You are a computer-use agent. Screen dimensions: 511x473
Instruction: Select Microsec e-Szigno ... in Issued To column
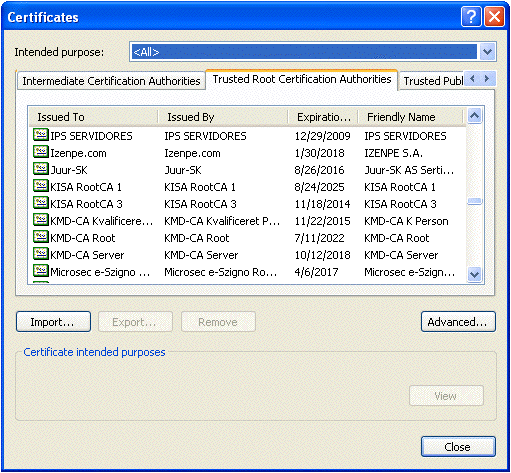(x=100, y=272)
